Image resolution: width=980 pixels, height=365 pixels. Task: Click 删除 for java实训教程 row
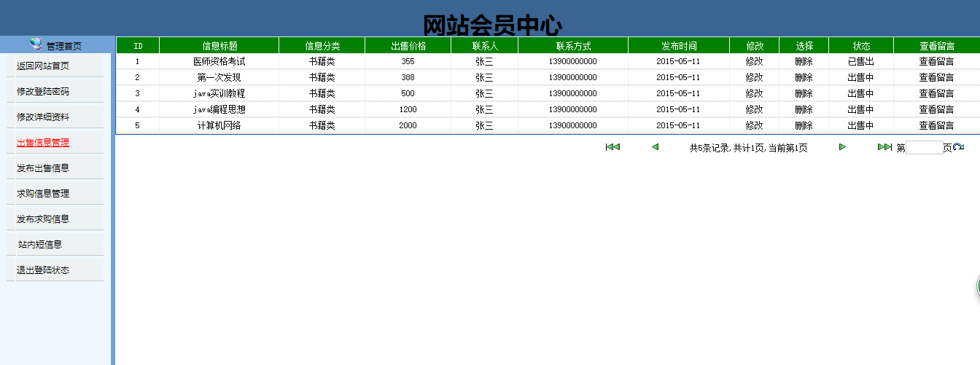(x=804, y=93)
